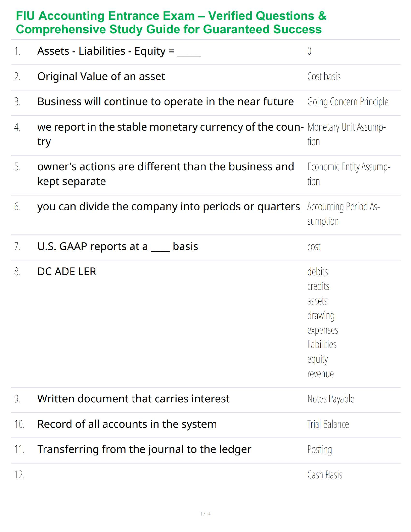Select the word 'revenue' in answer list
The width and height of the screenshot is (411, 532).
320,374
